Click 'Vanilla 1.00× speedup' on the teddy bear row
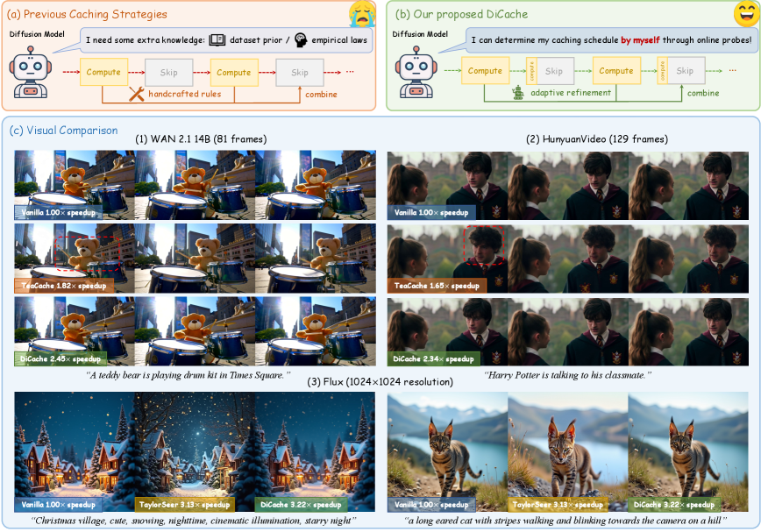The height and width of the screenshot is (532, 761). click(x=58, y=212)
